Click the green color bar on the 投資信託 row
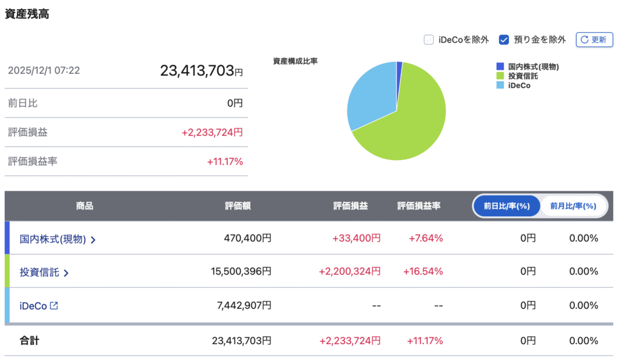Screen dimensions: 621x364 [x=7, y=271]
